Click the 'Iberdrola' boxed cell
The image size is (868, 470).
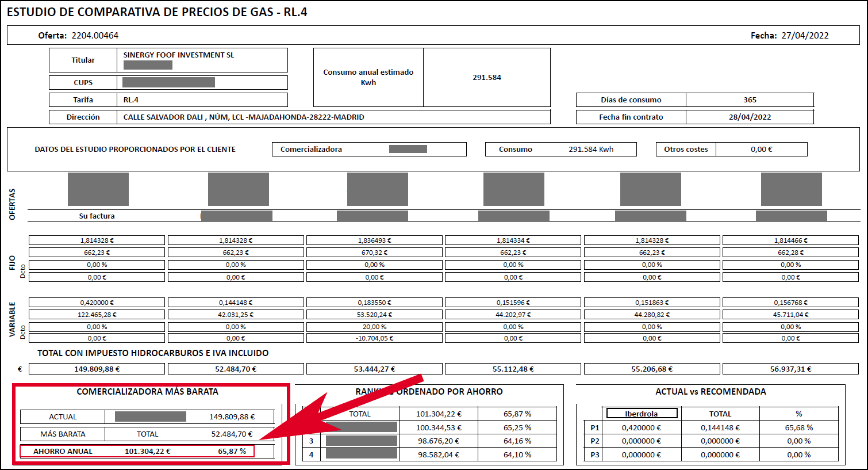pos(642,414)
